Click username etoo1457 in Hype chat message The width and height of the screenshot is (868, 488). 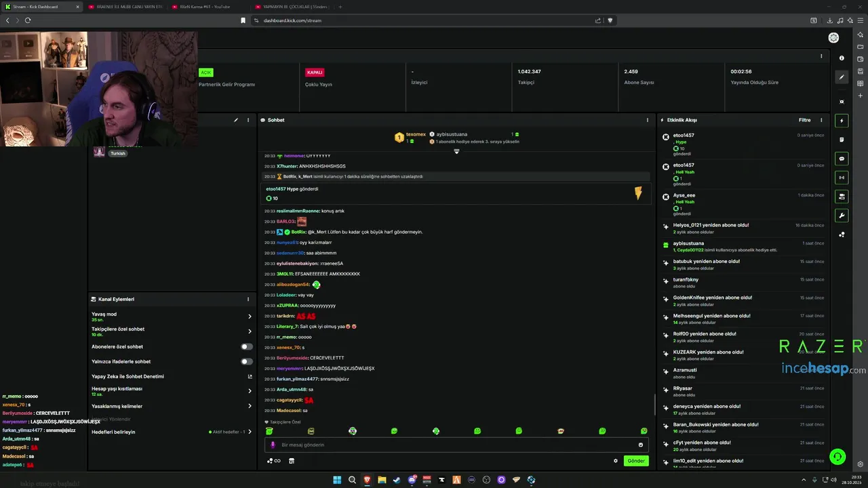(x=276, y=189)
